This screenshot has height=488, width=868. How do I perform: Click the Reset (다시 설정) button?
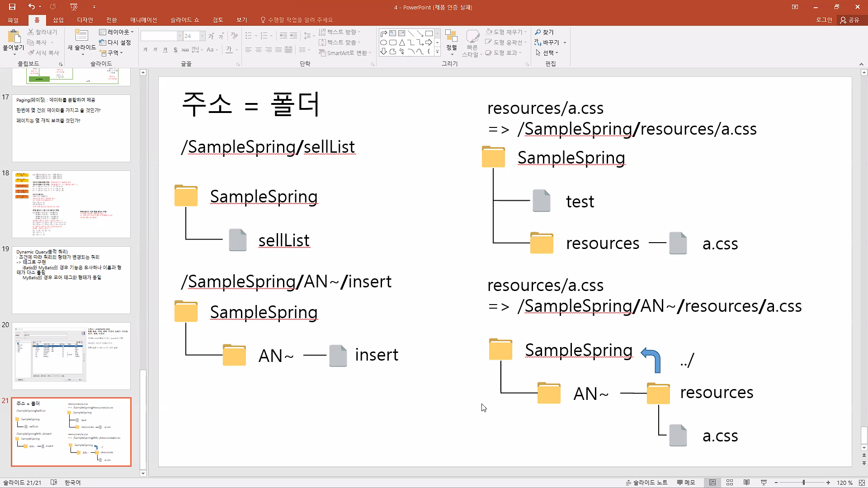(x=115, y=42)
